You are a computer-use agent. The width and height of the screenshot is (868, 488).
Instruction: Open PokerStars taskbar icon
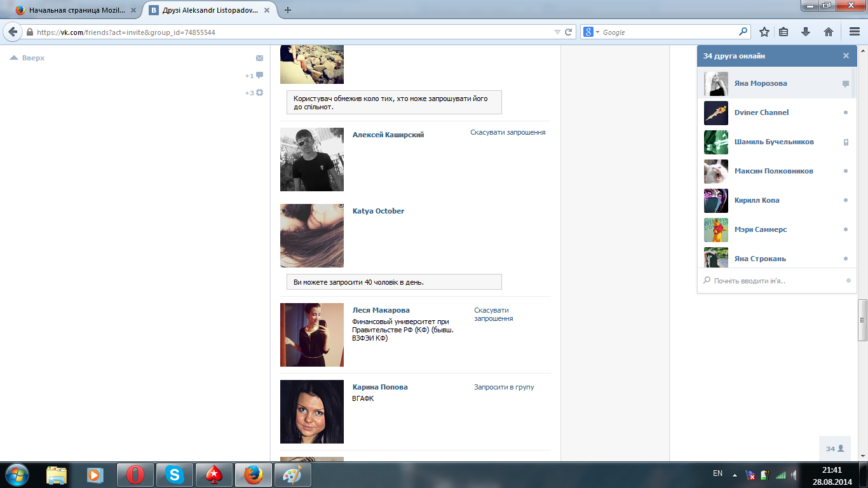[x=214, y=475]
